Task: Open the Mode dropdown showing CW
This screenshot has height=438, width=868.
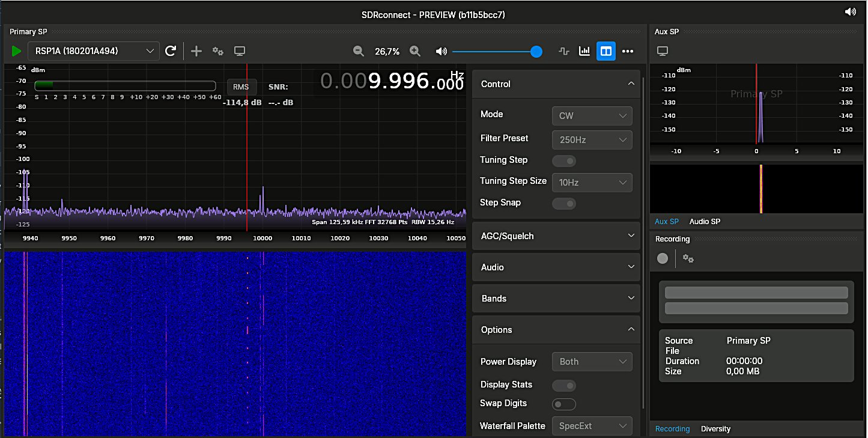Action: [592, 115]
